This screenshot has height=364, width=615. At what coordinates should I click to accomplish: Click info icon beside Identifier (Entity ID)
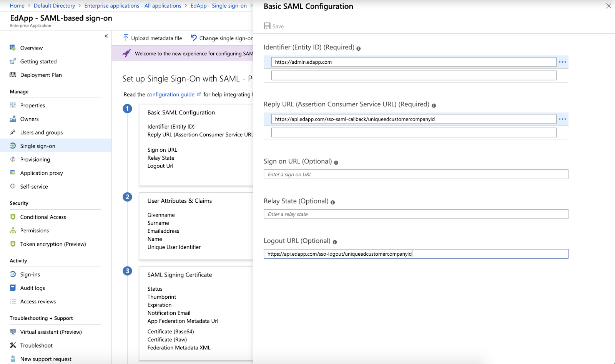359,49
